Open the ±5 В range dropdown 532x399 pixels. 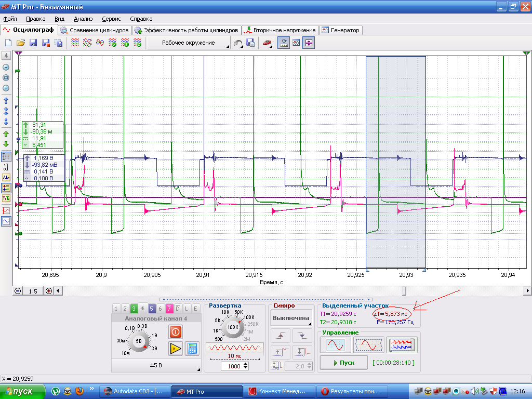click(156, 365)
